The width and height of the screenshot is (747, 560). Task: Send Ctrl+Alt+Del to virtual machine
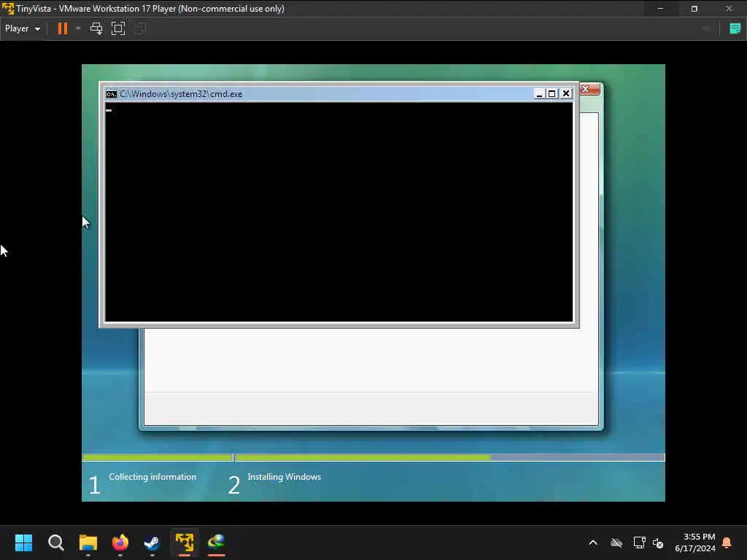point(96,28)
